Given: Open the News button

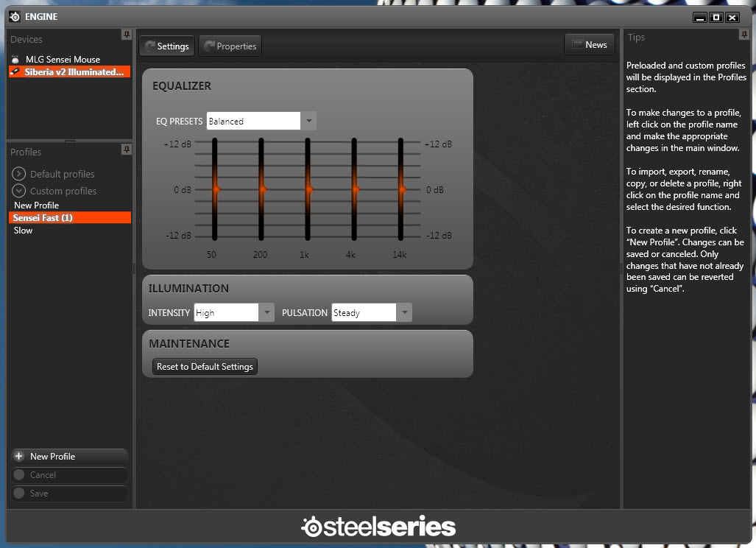Looking at the screenshot, I should click(x=590, y=44).
